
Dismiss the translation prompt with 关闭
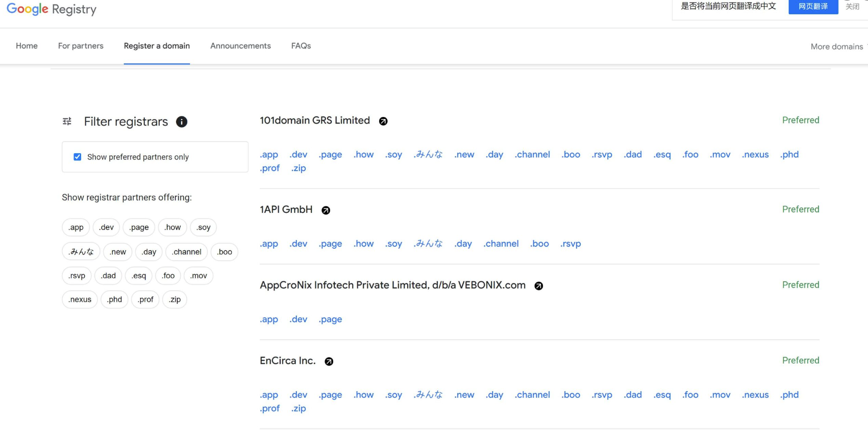[x=852, y=7]
